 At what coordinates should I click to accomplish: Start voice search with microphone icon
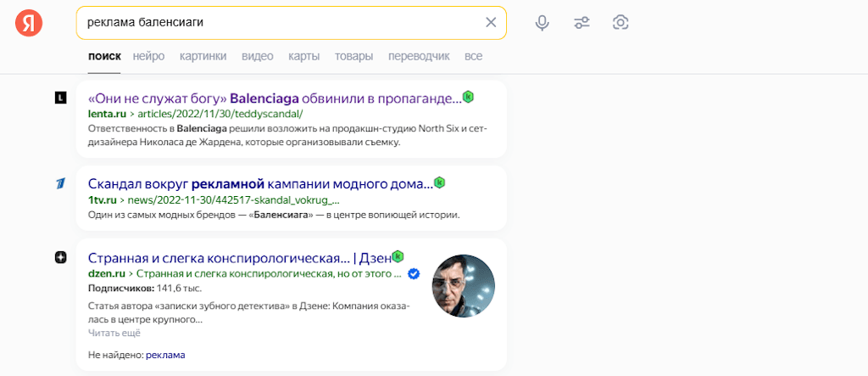coord(542,23)
